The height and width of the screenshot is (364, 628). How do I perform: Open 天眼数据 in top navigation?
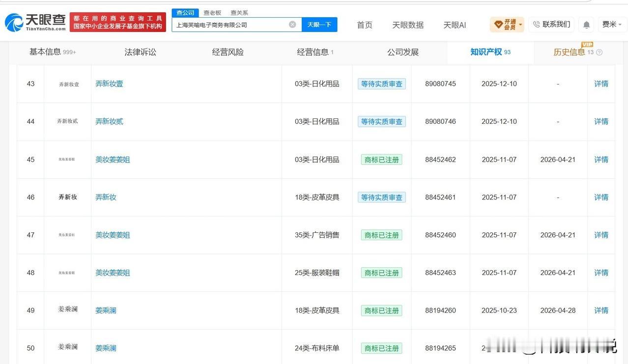tap(408, 25)
